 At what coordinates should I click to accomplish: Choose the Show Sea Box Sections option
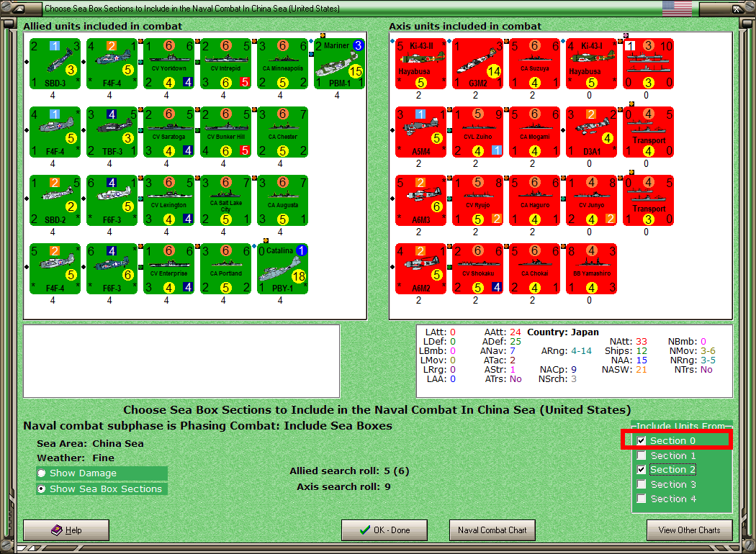(42, 489)
